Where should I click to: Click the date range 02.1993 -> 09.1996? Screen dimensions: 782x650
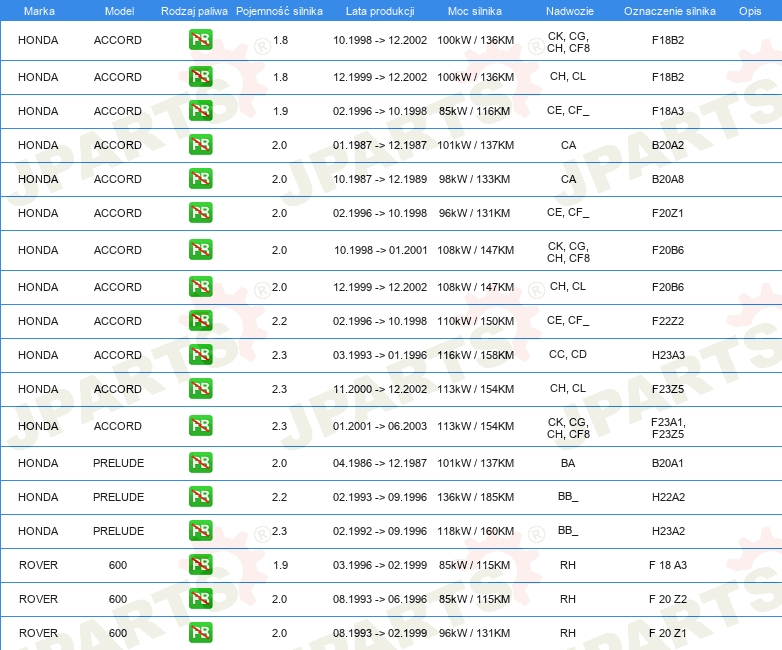(380, 497)
